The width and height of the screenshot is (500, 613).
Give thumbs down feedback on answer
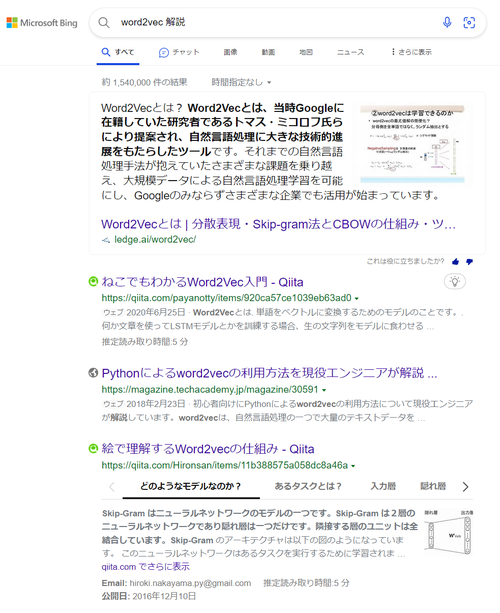(469, 262)
